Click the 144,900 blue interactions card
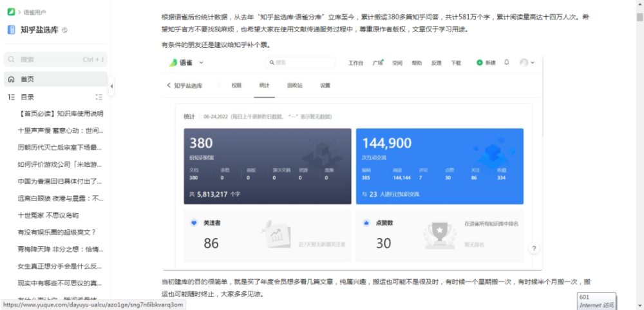Image resolution: width=644 pixels, height=310 pixels. (x=439, y=166)
